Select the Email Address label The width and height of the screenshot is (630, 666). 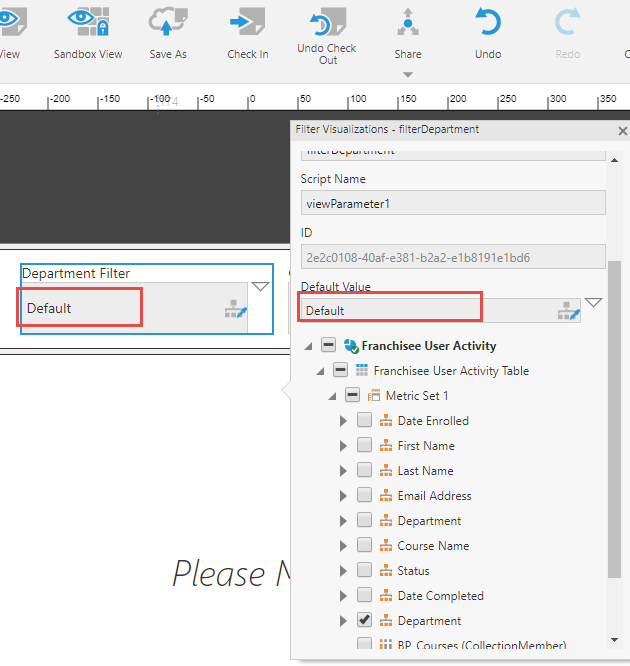pyautogui.click(x=434, y=496)
